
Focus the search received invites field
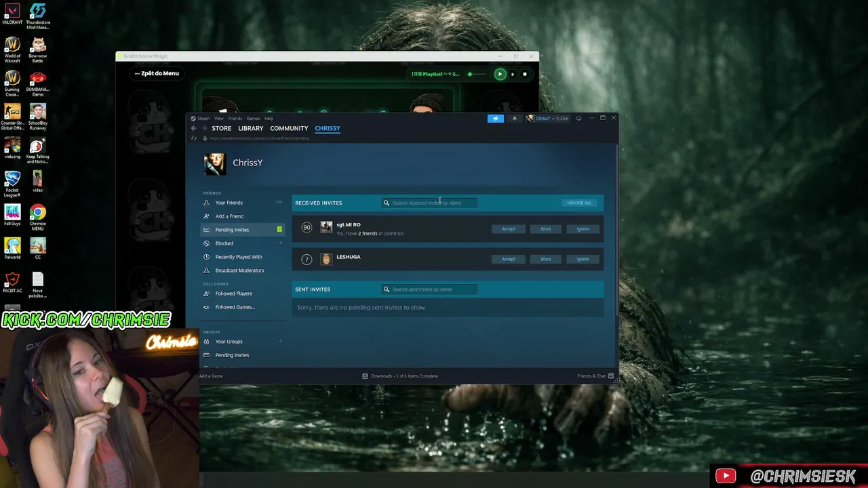point(429,203)
